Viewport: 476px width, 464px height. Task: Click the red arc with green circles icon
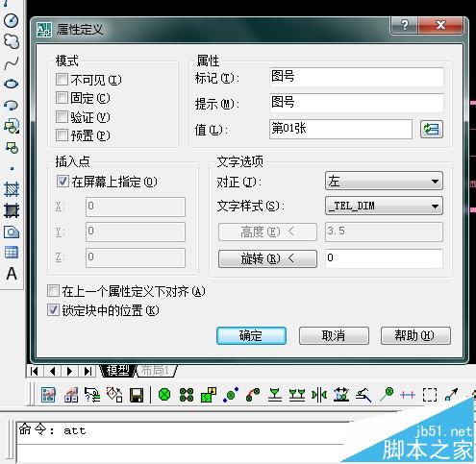coord(253,395)
